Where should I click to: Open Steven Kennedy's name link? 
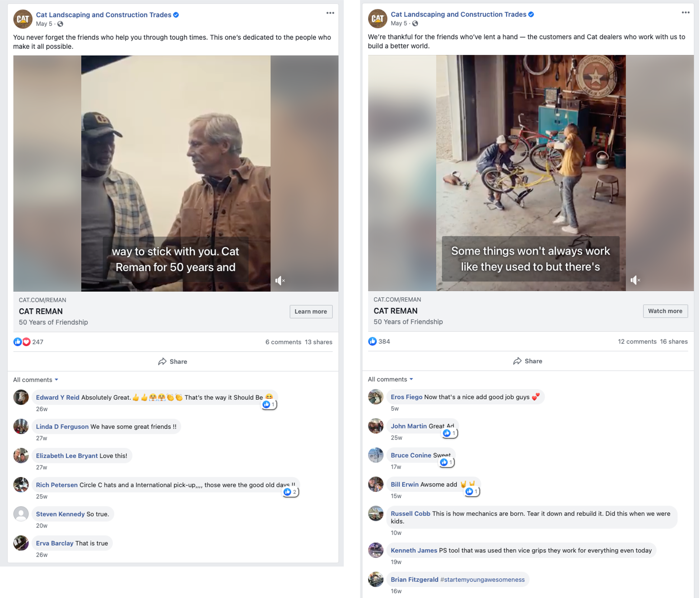coord(60,514)
